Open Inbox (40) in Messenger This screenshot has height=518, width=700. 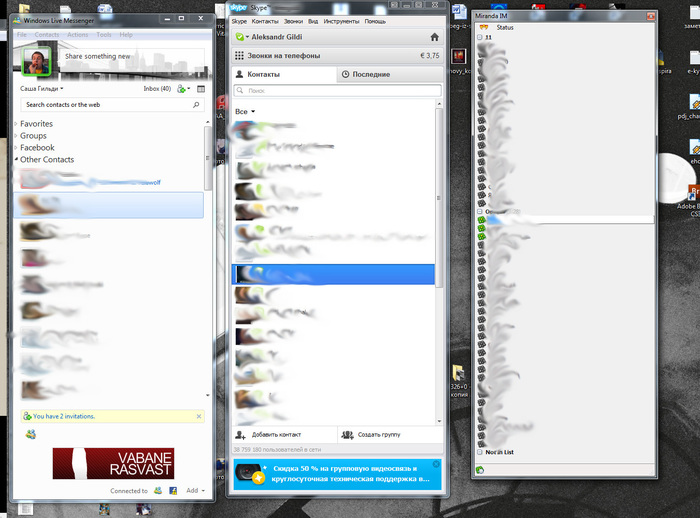[157, 88]
